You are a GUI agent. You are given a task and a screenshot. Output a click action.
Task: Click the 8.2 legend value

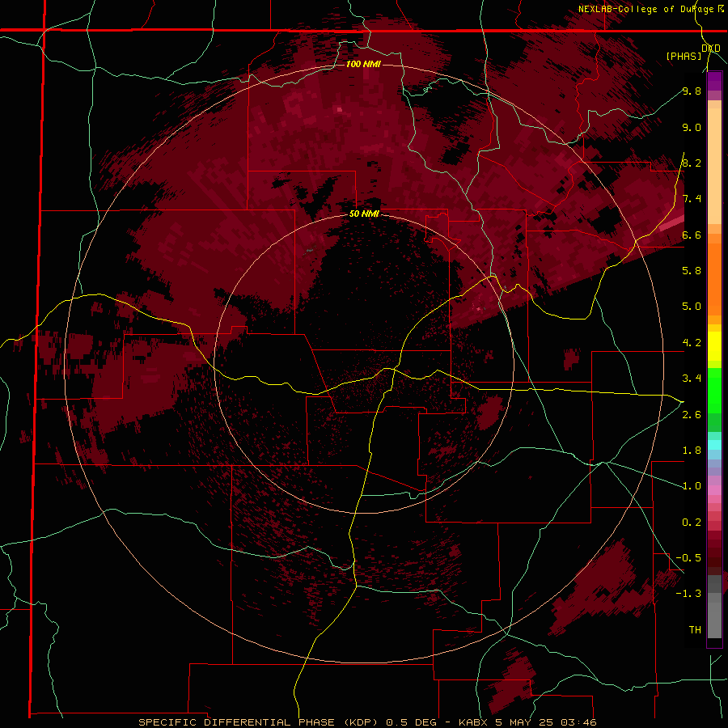coord(692,163)
